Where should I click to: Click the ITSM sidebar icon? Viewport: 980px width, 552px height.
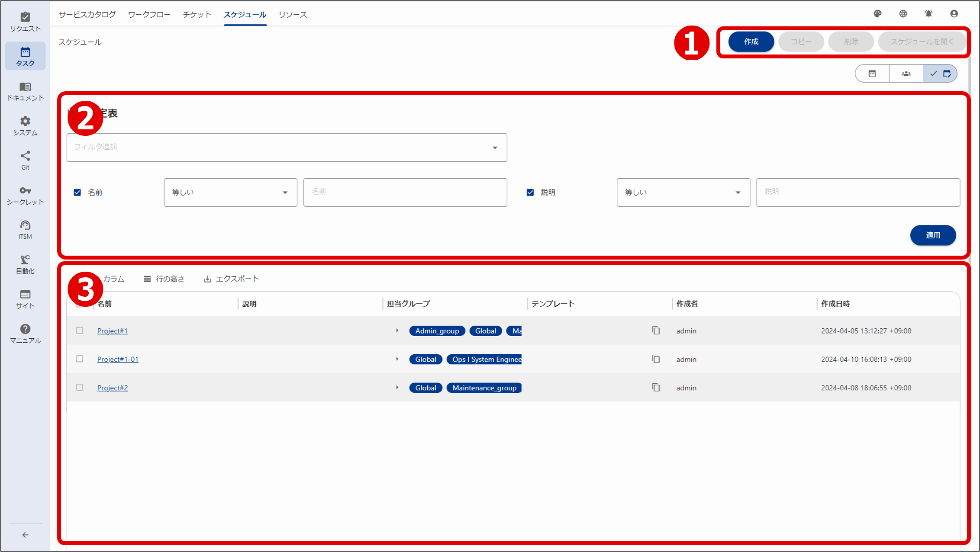[x=25, y=229]
